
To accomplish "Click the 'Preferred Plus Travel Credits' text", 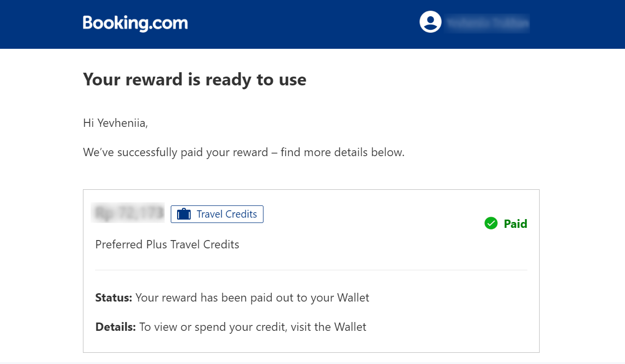I will point(167,244).
